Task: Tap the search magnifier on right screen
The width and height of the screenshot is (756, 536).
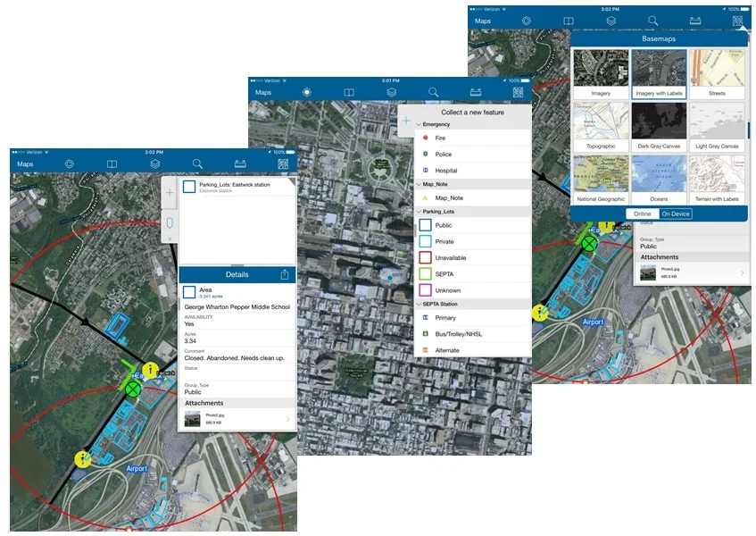Action: tap(652, 21)
